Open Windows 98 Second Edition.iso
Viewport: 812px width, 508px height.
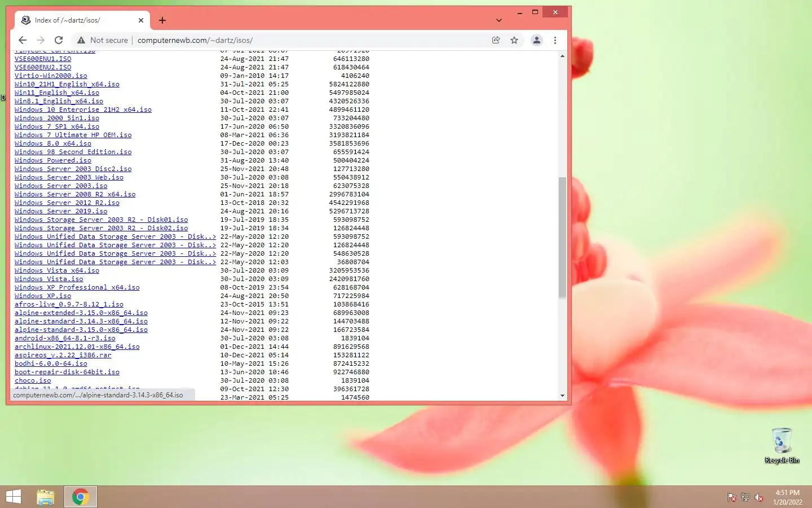pyautogui.click(x=73, y=152)
